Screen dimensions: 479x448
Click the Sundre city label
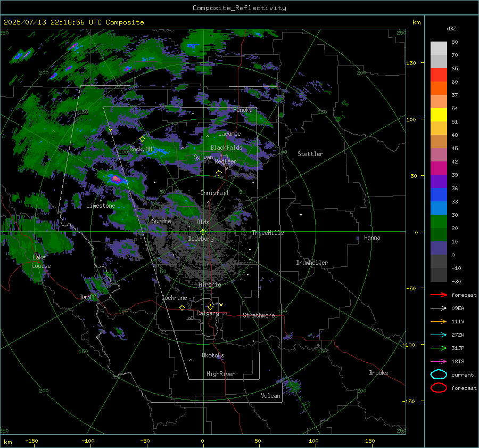point(161,221)
